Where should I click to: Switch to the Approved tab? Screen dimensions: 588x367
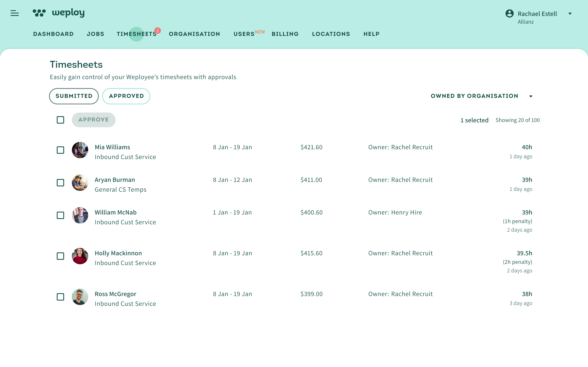126,96
